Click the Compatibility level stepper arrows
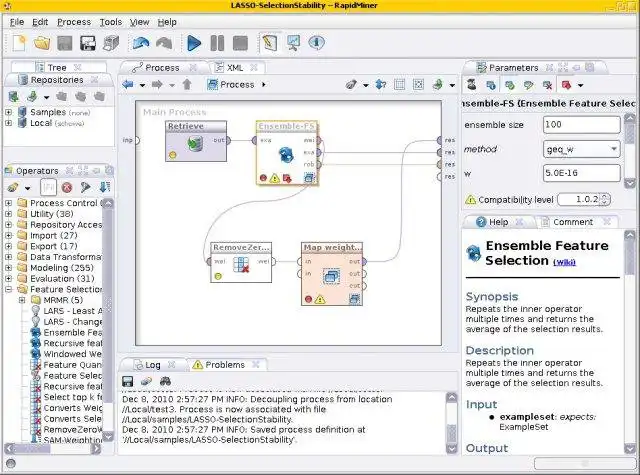 pyautogui.click(x=606, y=200)
